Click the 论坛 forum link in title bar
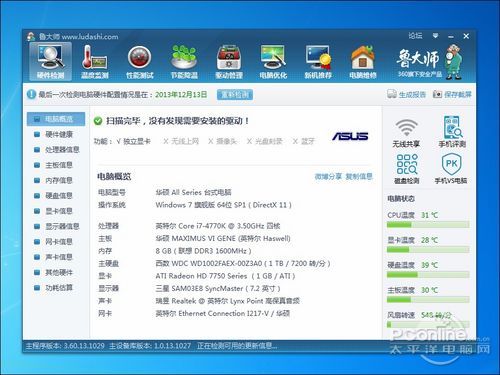The image size is (500, 375). click(x=415, y=36)
